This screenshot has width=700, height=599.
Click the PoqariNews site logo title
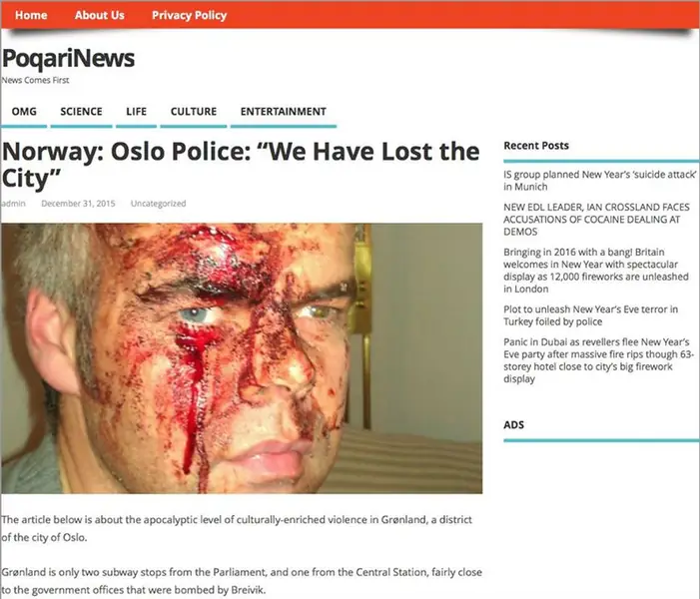tap(68, 58)
